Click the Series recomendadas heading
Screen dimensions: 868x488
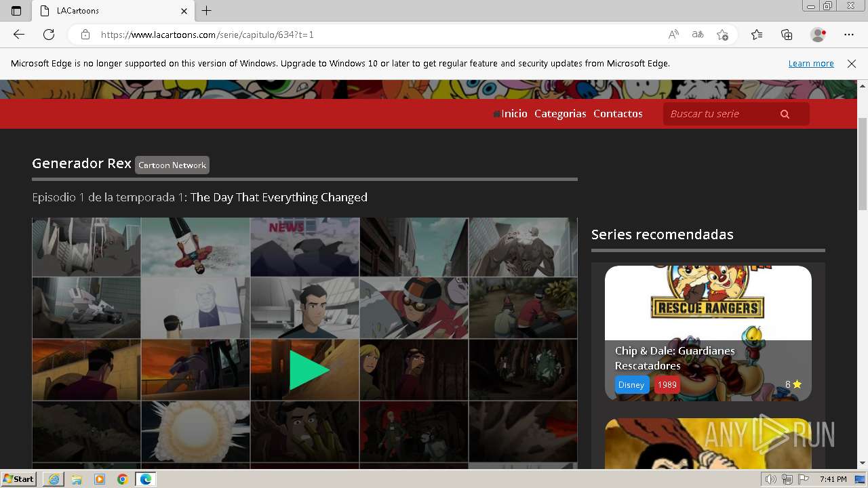[663, 235]
